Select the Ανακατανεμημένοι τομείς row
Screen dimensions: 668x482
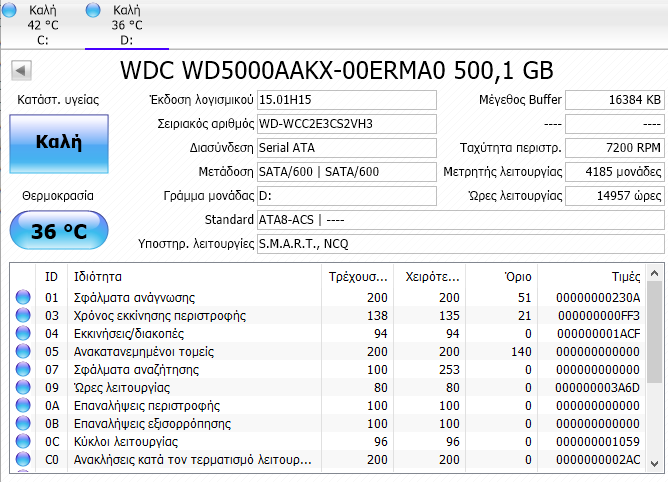[328, 351]
